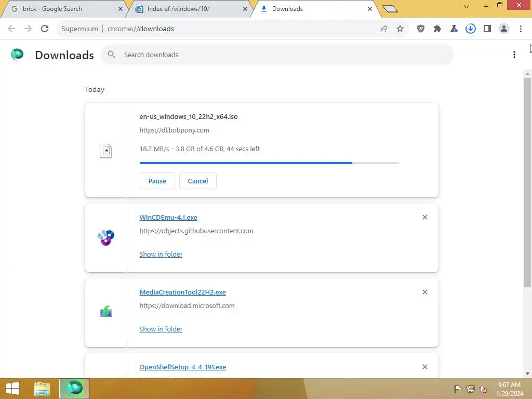Click the muted volume tray icon
This screenshot has width=532, height=399.
tap(483, 389)
